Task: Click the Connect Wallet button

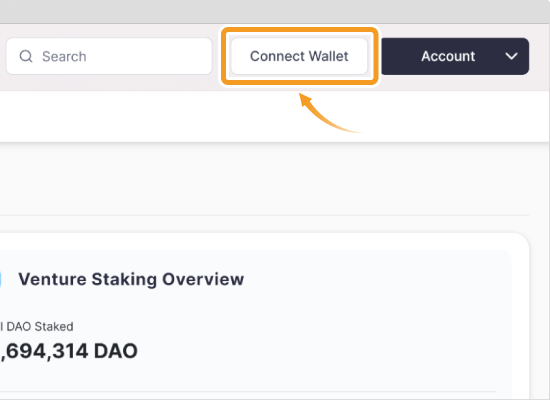Action: coord(299,56)
